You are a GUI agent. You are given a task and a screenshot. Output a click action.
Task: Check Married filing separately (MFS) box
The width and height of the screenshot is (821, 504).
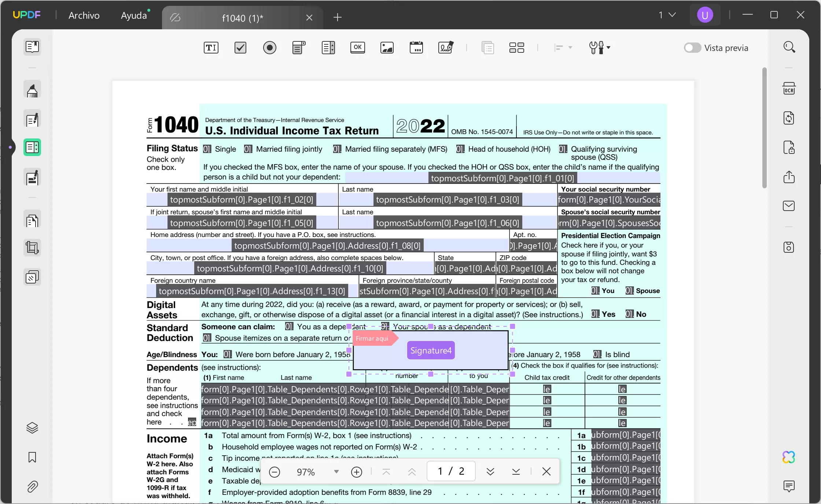pos(337,149)
